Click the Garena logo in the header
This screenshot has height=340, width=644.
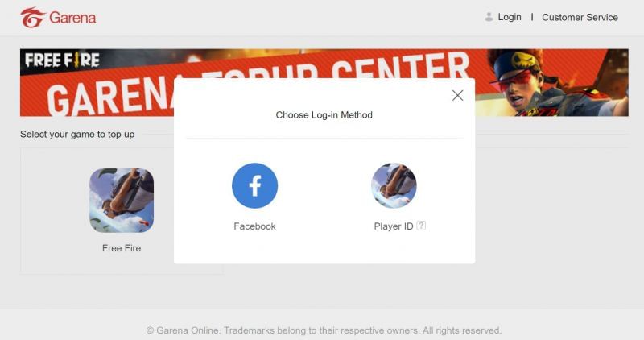(x=58, y=17)
